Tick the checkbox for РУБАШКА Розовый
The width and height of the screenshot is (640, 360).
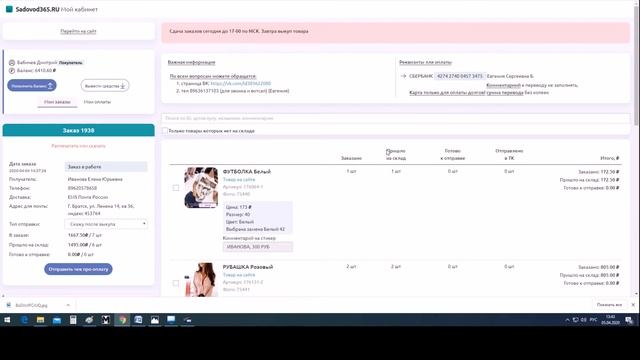tap(176, 283)
